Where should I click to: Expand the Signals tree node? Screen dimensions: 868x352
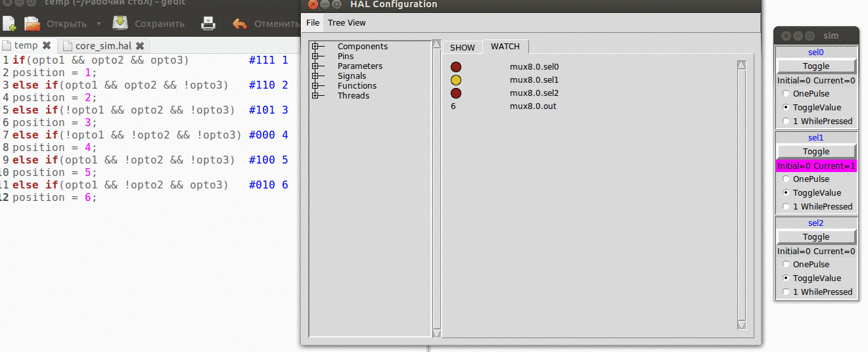tap(315, 76)
